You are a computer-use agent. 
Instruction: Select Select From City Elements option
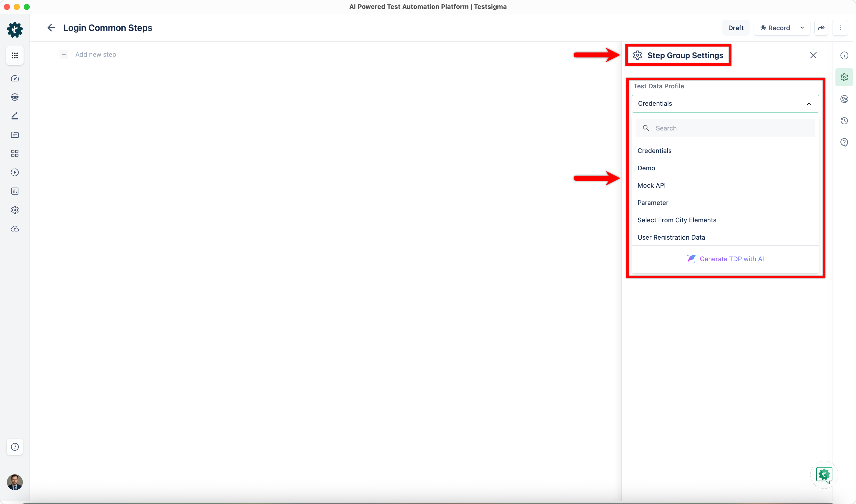pyautogui.click(x=677, y=220)
